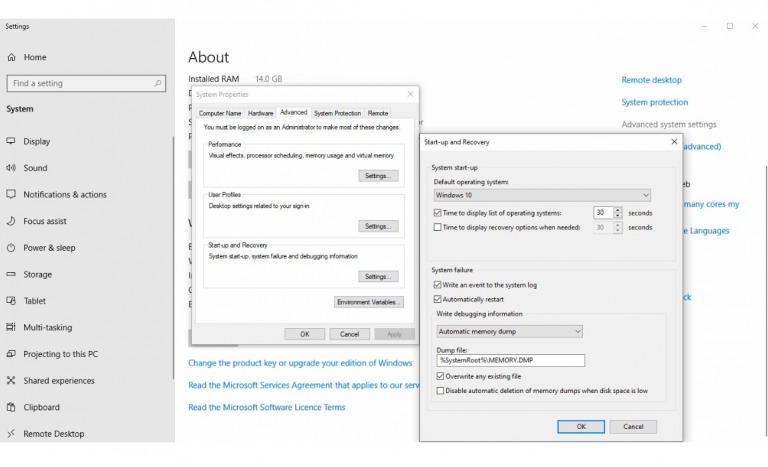Select the Storage drive icon

[x=11, y=274]
